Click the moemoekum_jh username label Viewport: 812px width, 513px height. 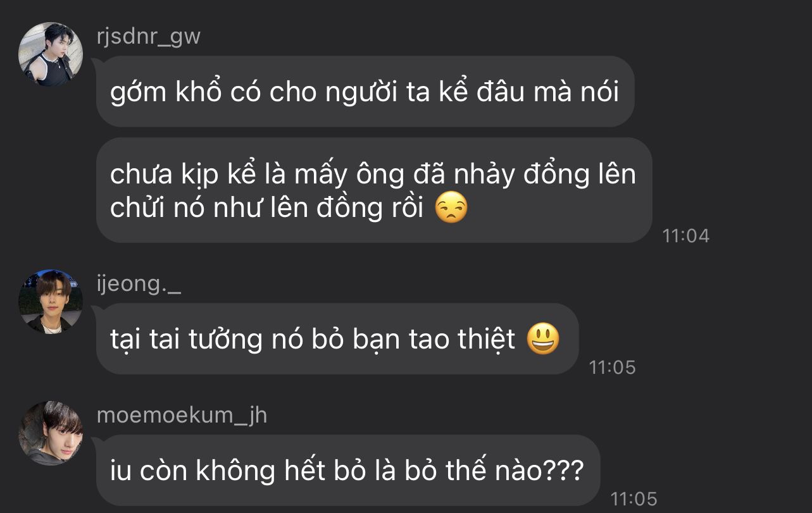182,416
